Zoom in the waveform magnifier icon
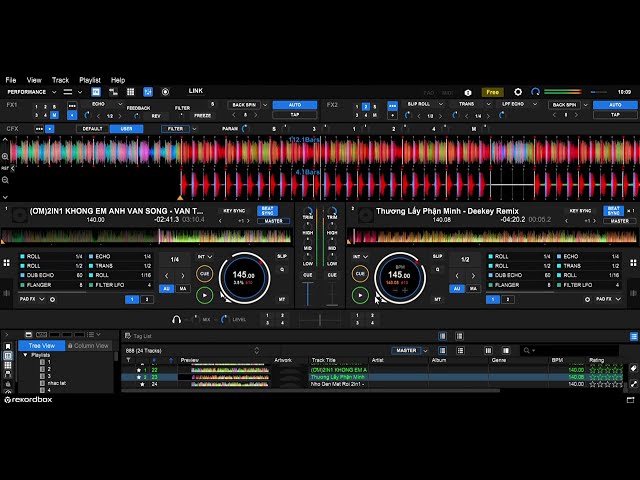This screenshot has height=480, width=640. [x=5, y=156]
